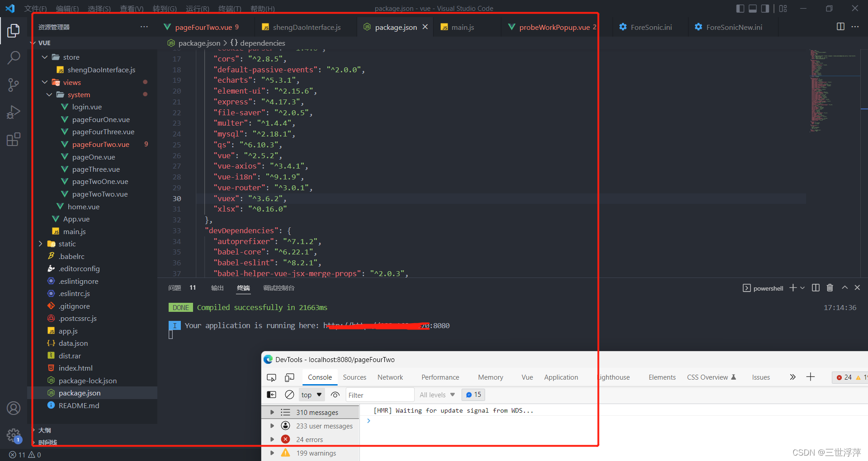Open login.vue in the file tree
Viewport: 868px width, 461px height.
(x=87, y=107)
